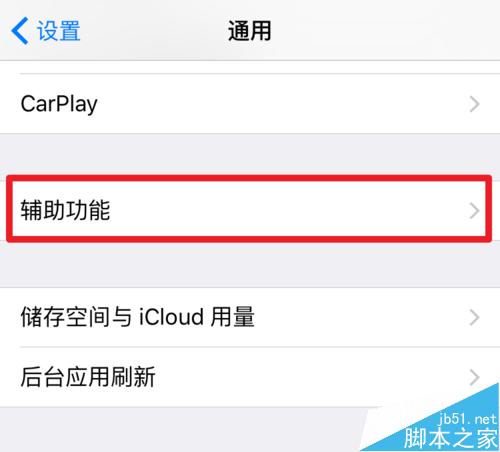This screenshot has width=500, height=452.
Task: Click the 通用 page title
Action: [250, 31]
